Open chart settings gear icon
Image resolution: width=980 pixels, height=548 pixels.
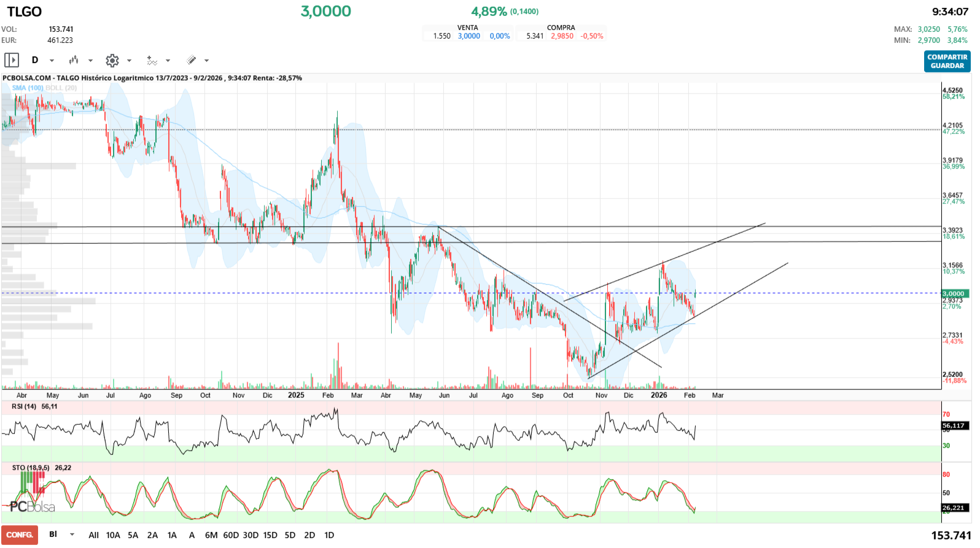click(x=112, y=60)
